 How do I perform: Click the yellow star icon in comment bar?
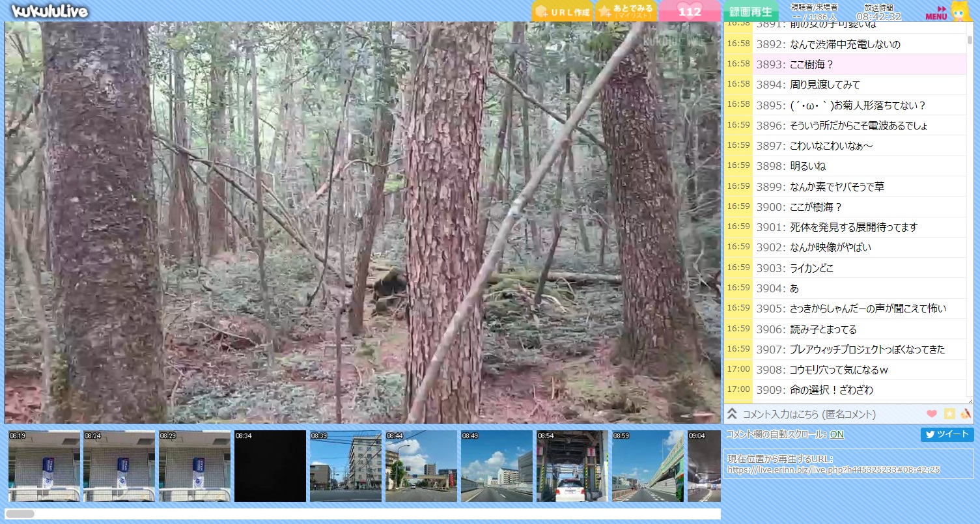click(x=949, y=414)
